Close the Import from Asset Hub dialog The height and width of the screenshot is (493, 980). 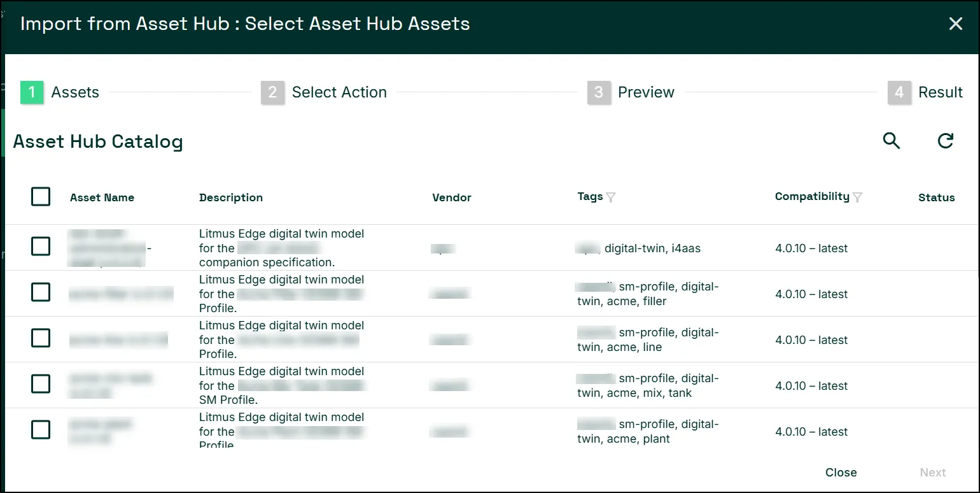coord(956,24)
